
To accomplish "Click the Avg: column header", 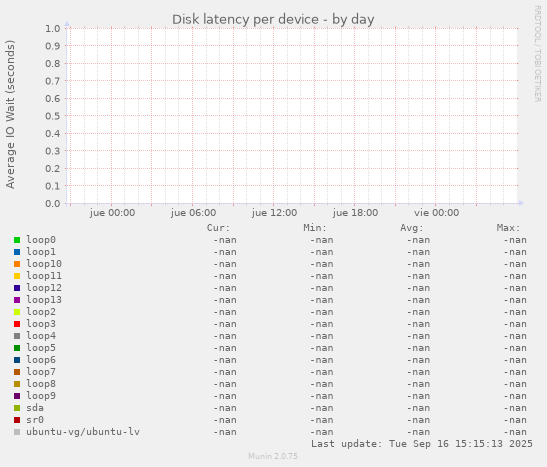I will pos(412,228).
